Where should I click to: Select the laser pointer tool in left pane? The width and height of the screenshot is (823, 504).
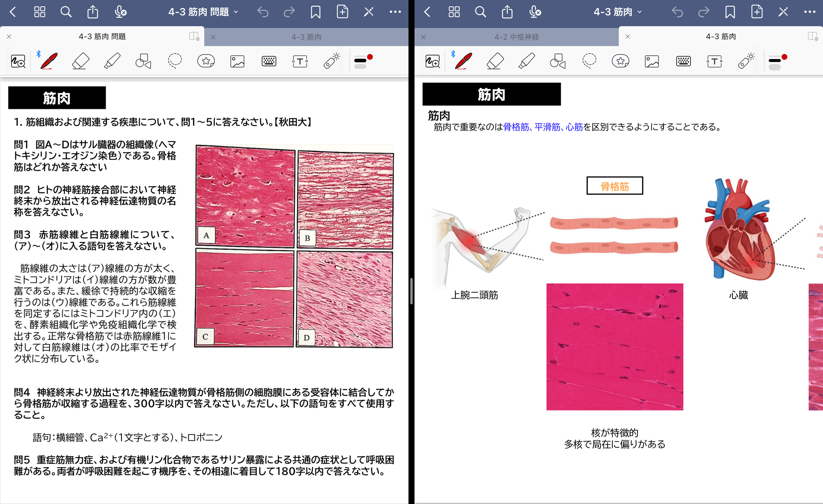332,61
